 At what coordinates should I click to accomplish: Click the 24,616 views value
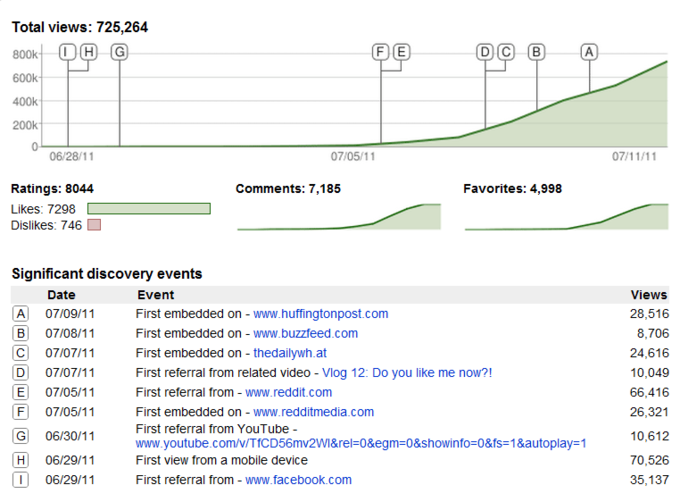point(649,353)
